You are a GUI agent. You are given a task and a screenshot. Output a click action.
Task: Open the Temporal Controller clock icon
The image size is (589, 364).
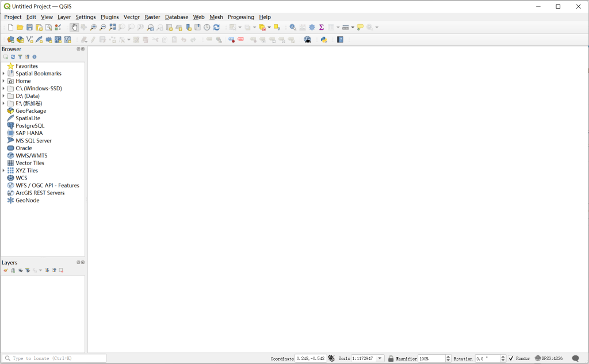click(207, 28)
